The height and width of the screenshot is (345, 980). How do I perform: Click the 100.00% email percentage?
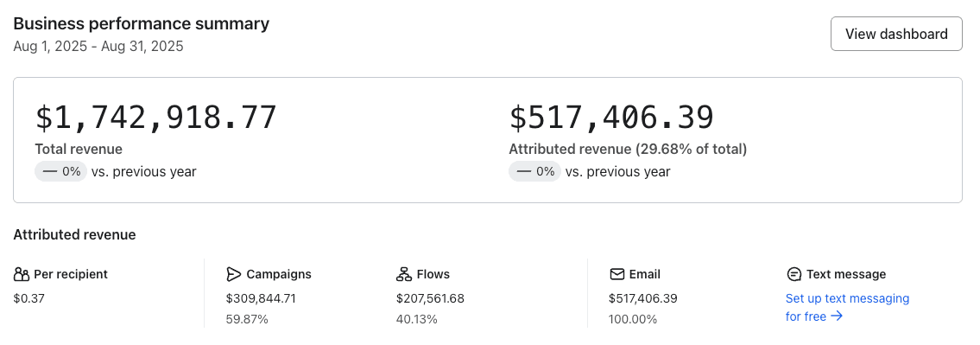(633, 319)
